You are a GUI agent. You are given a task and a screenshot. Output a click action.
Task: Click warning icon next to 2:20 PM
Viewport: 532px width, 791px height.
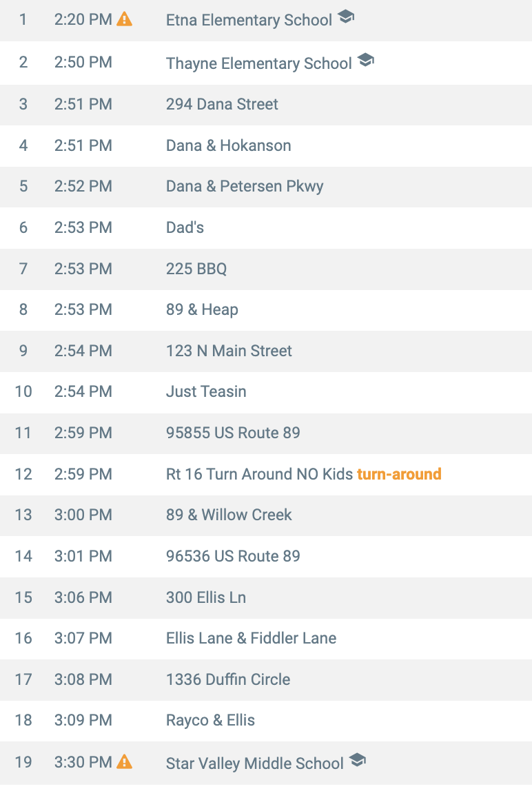(x=124, y=19)
